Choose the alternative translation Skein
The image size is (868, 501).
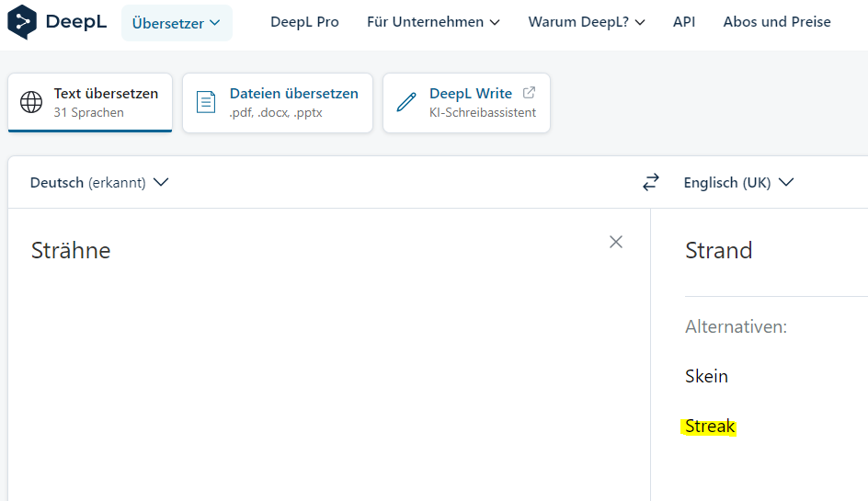coord(706,376)
